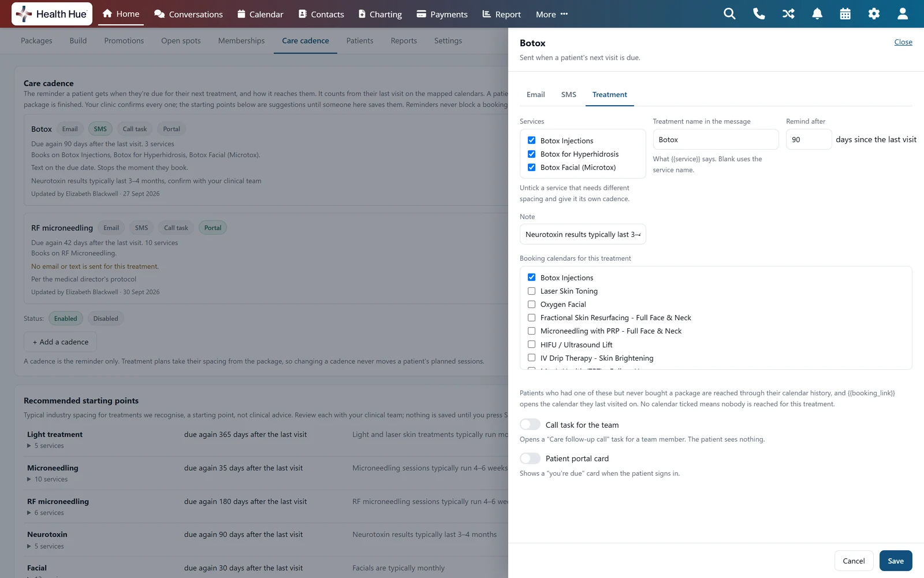Expand Microneedling 10 services list
Screen dimensions: 924x578
click(47, 479)
